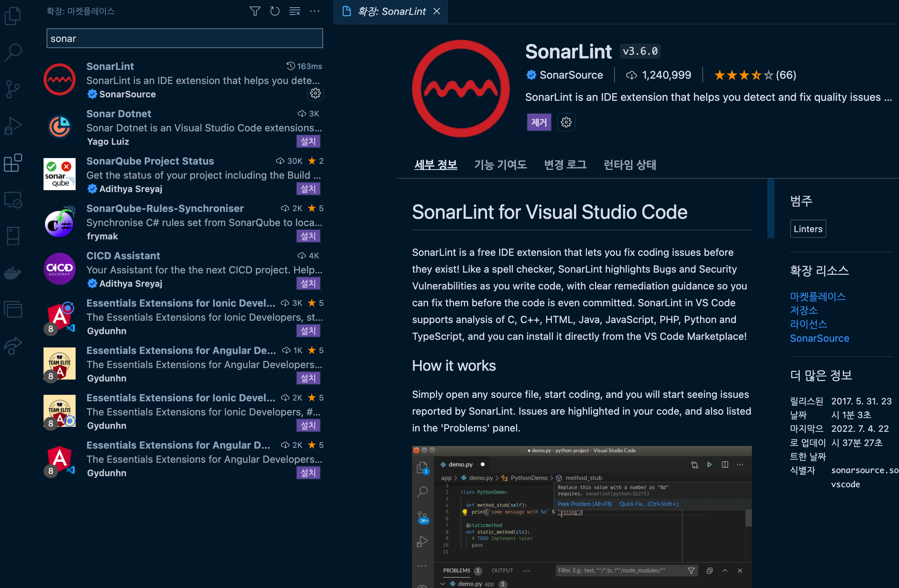Click the details page scrollbar thumb
Screen dimensions: 899x588
coord(771,208)
